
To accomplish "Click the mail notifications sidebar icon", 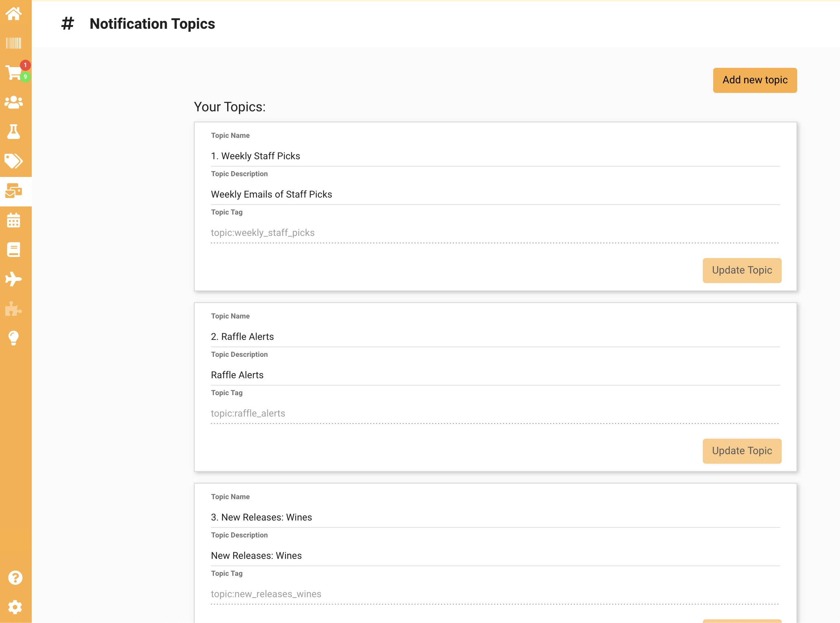I will 14,191.
